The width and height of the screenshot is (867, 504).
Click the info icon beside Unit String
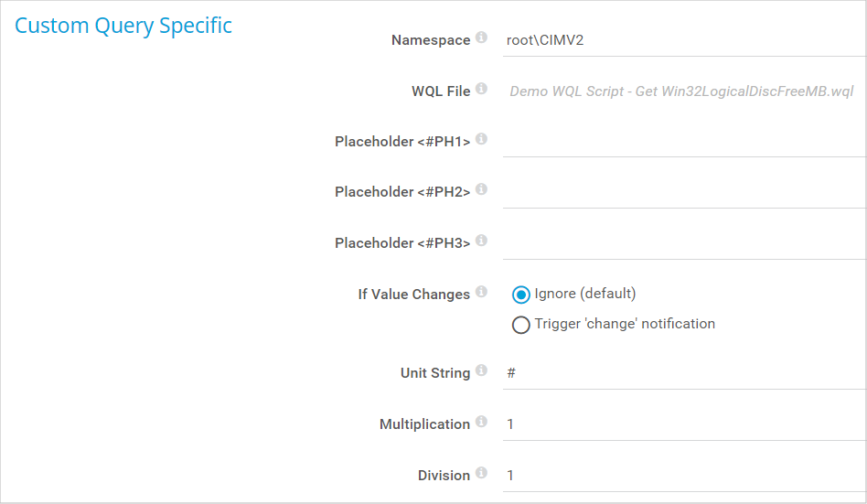pos(481,371)
